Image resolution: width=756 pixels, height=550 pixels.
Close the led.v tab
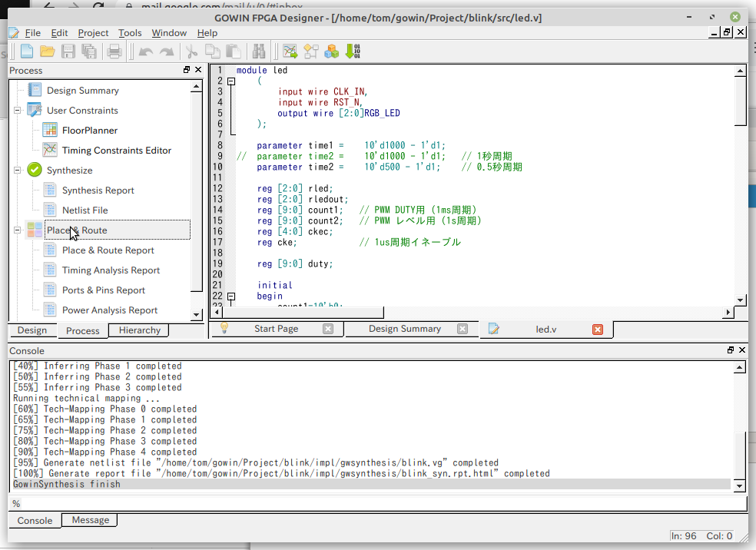pos(598,330)
